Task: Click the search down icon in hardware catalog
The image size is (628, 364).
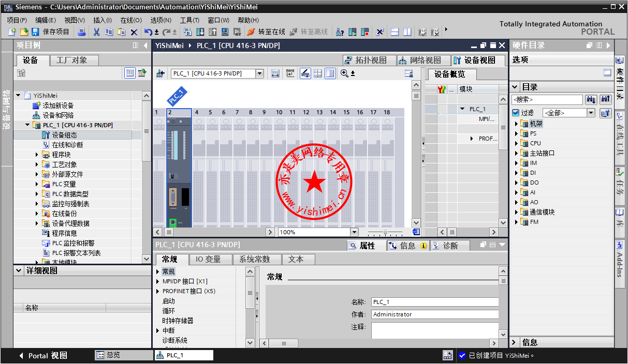Action: click(591, 99)
